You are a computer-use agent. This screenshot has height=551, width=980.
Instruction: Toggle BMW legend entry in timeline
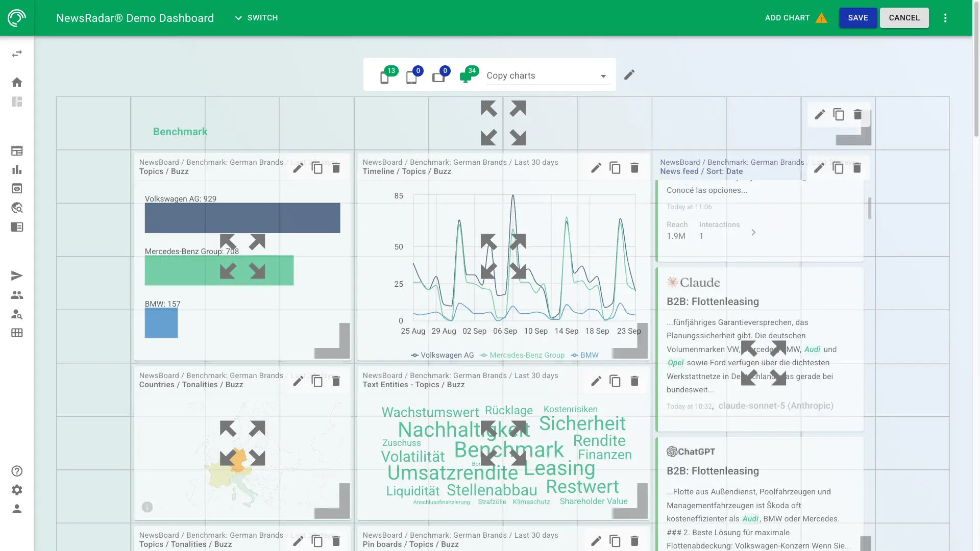[x=584, y=355]
